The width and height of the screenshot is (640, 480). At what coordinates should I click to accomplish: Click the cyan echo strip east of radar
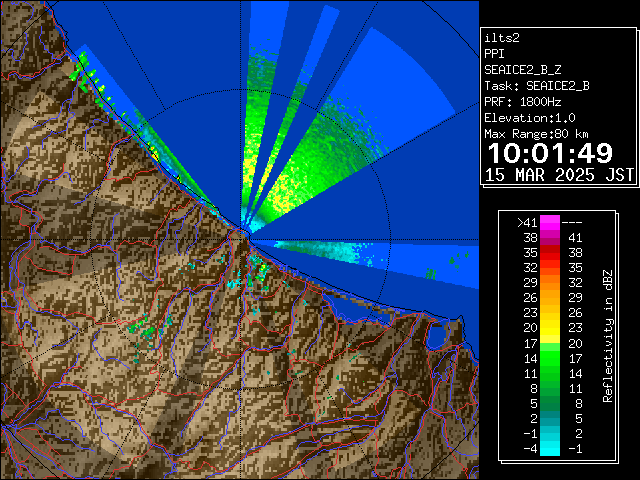[322, 251]
